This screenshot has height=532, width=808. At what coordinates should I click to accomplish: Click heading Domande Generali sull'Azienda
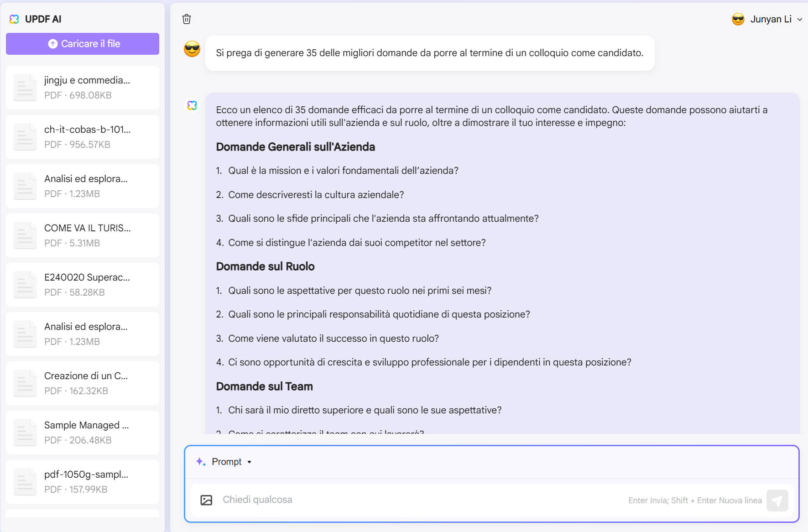tap(295, 147)
